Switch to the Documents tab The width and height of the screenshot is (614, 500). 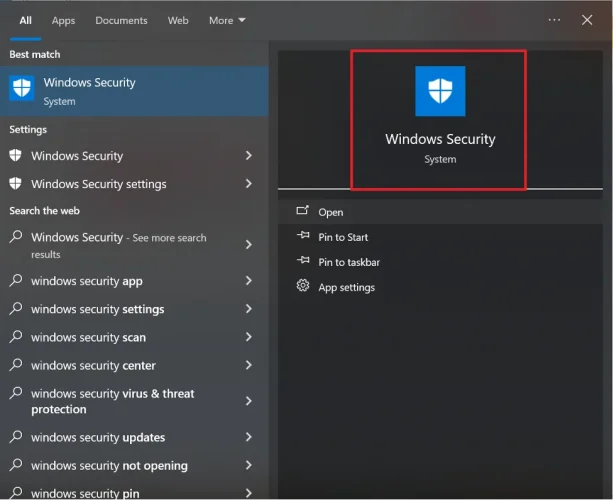(121, 20)
